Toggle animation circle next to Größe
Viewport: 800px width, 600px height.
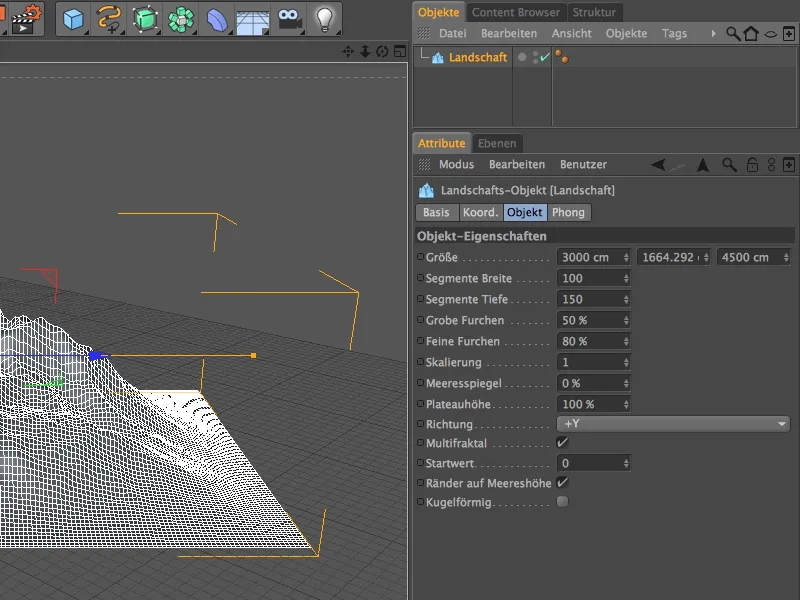[x=420, y=257]
